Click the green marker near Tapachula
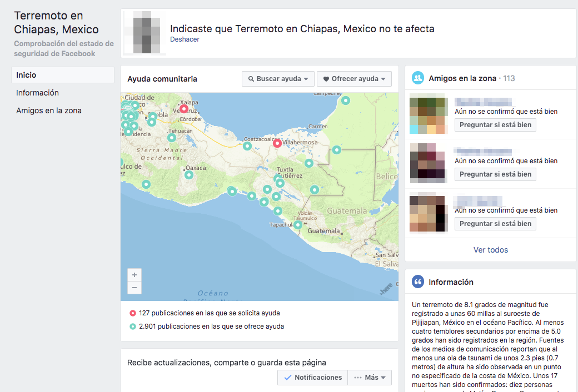Screen dimensions: 578x392 [x=298, y=225]
